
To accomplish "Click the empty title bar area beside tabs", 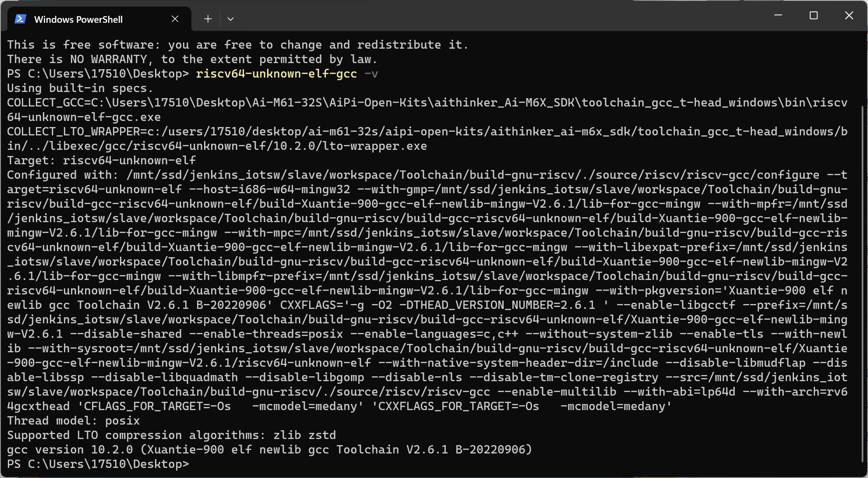I will tap(499, 16).
